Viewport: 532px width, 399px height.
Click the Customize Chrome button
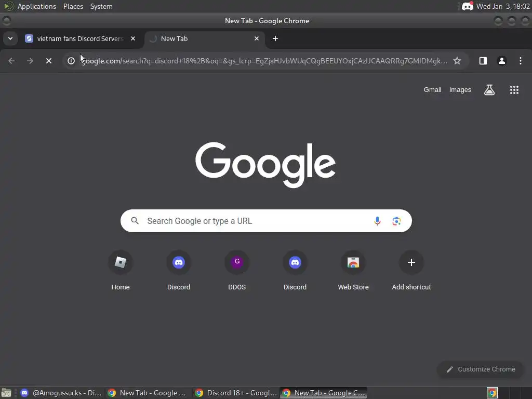pyautogui.click(x=481, y=369)
